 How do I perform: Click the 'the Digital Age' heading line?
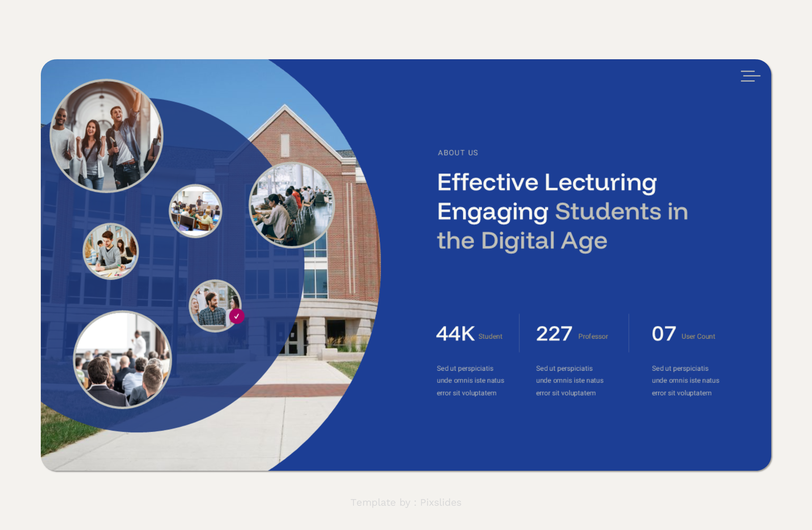click(522, 241)
